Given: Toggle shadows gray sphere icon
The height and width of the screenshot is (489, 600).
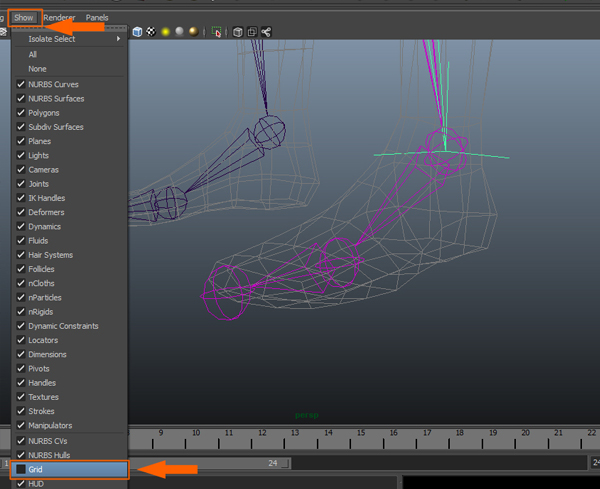Looking at the screenshot, I should (179, 32).
